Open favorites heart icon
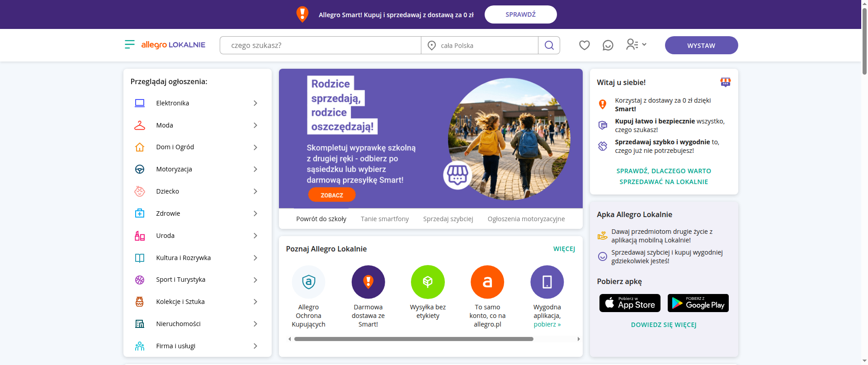 coord(585,45)
